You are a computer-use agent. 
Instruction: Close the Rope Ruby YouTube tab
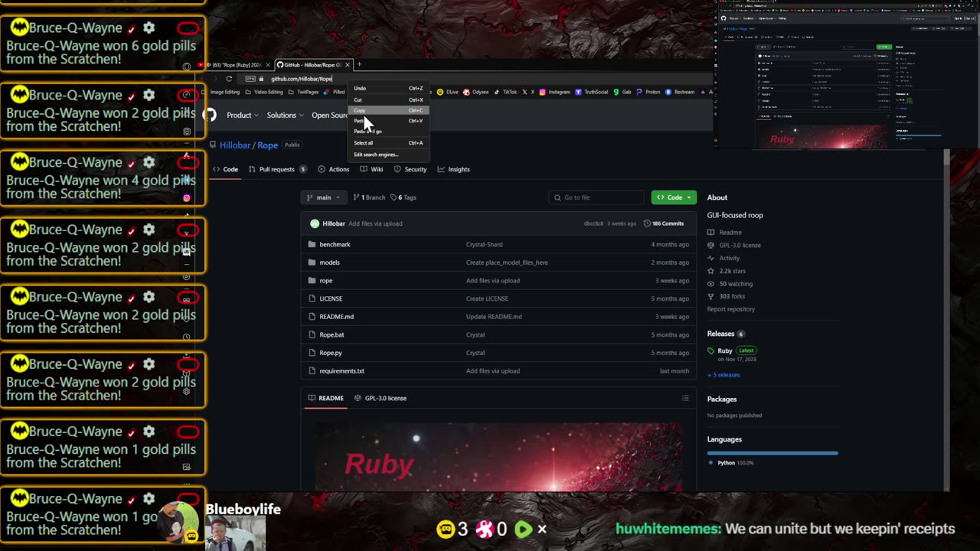(267, 65)
